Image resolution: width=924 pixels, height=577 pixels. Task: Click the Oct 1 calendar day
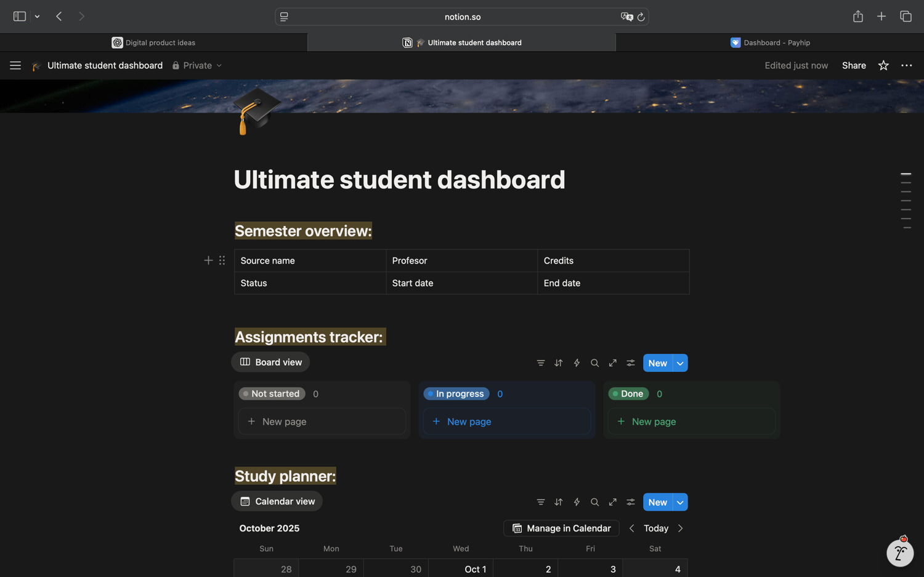pyautogui.click(x=461, y=568)
